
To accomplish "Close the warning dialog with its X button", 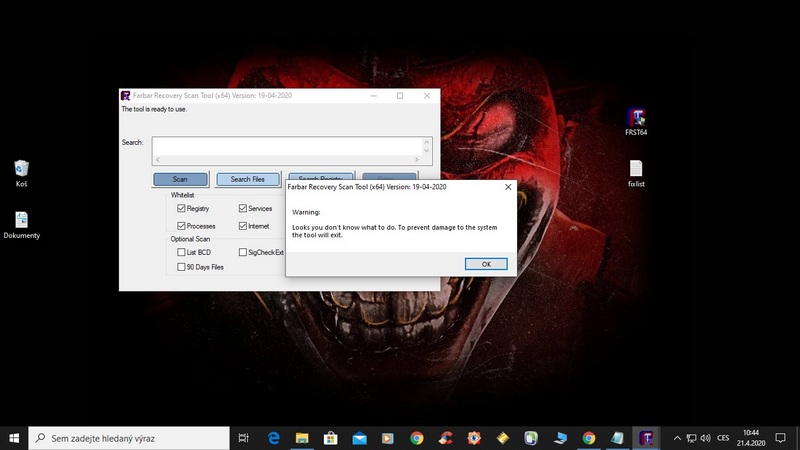I will point(508,187).
